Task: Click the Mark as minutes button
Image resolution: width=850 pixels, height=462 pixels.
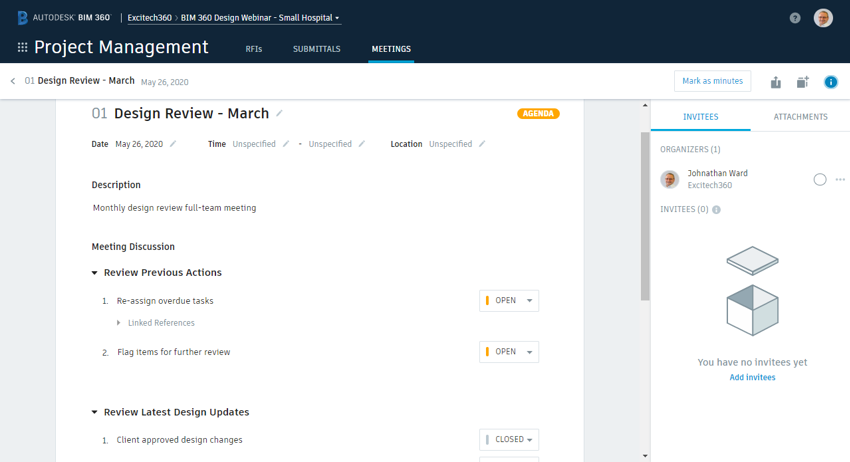Action: [x=712, y=81]
